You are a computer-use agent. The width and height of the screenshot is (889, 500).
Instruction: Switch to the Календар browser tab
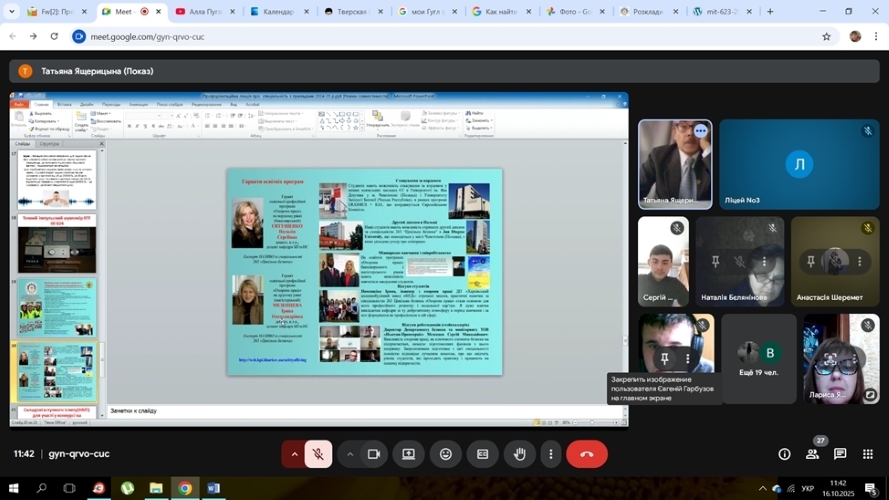[278, 12]
